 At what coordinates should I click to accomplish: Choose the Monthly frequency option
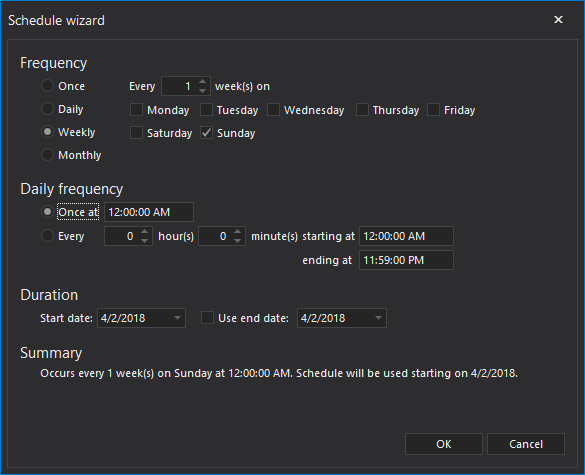(x=47, y=155)
